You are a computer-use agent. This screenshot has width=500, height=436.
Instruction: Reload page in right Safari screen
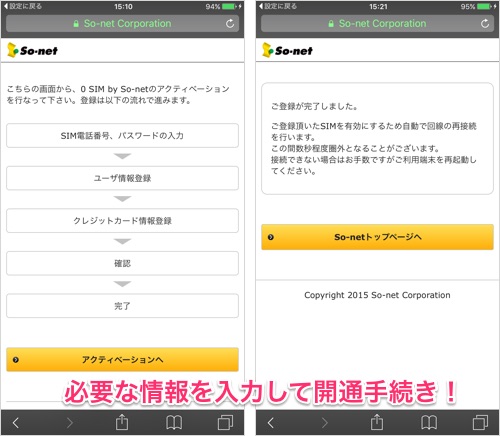click(x=485, y=24)
